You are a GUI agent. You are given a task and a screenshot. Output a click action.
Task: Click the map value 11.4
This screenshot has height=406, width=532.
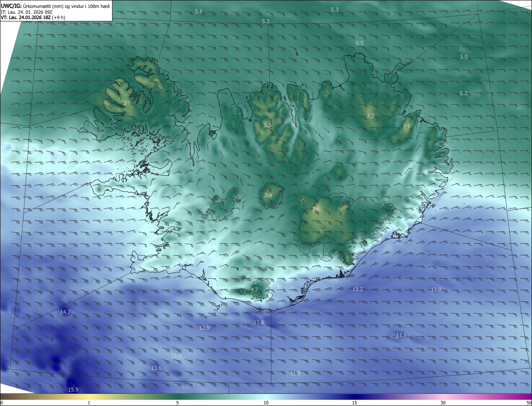click(x=176, y=356)
